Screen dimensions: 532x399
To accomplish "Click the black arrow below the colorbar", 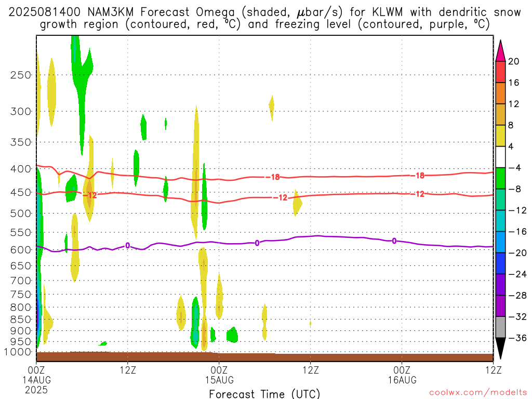I will click(x=500, y=349).
